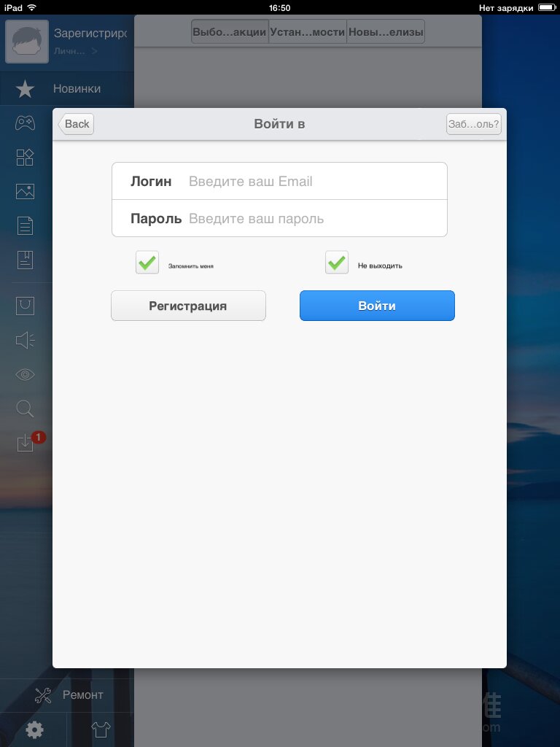Select the magnifier search icon in sidebar
This screenshot has height=747, width=560.
point(25,409)
